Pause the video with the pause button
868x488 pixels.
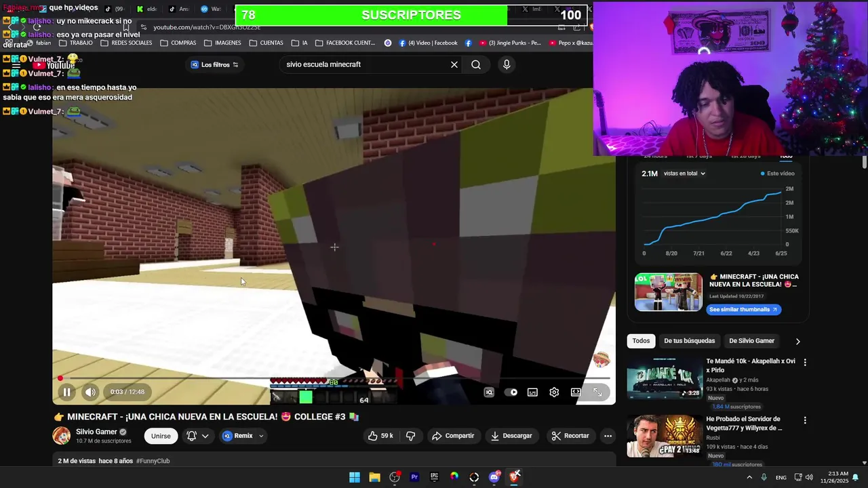(x=66, y=392)
